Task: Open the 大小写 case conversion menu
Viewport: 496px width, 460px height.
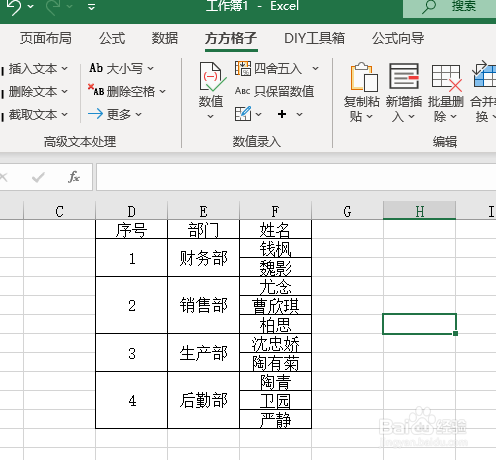Action: (121, 68)
